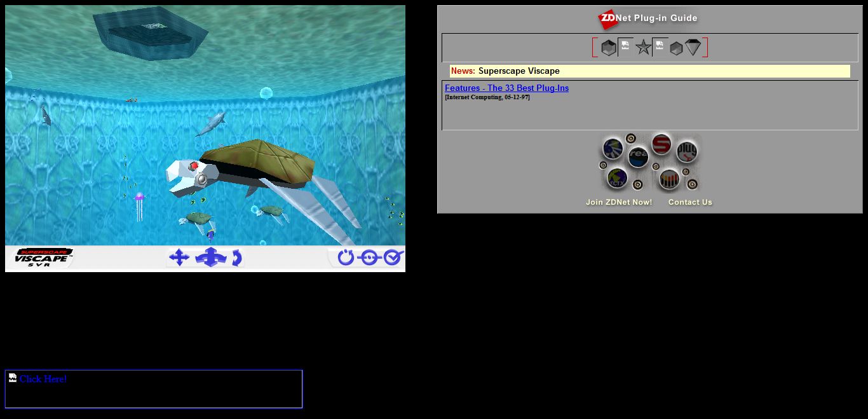The image size is (868, 419).
Task: Click the hexagon gem icon beside the diamond
Action: 676,48
